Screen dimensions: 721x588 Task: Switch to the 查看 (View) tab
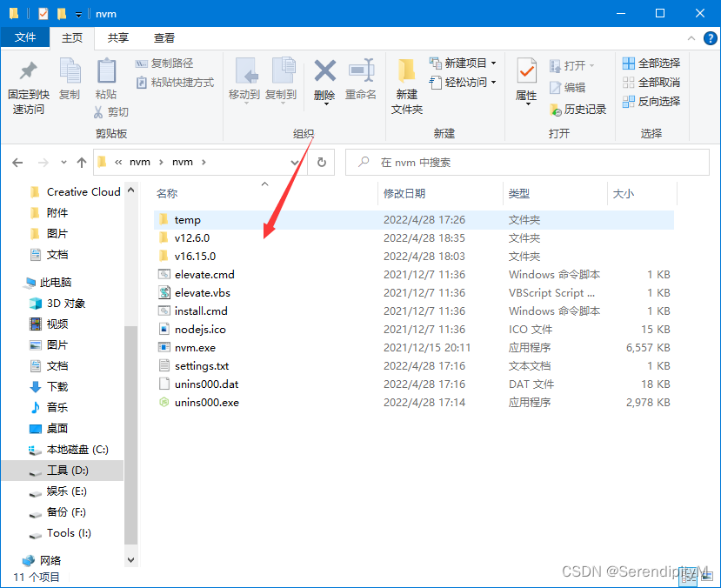tap(164, 37)
